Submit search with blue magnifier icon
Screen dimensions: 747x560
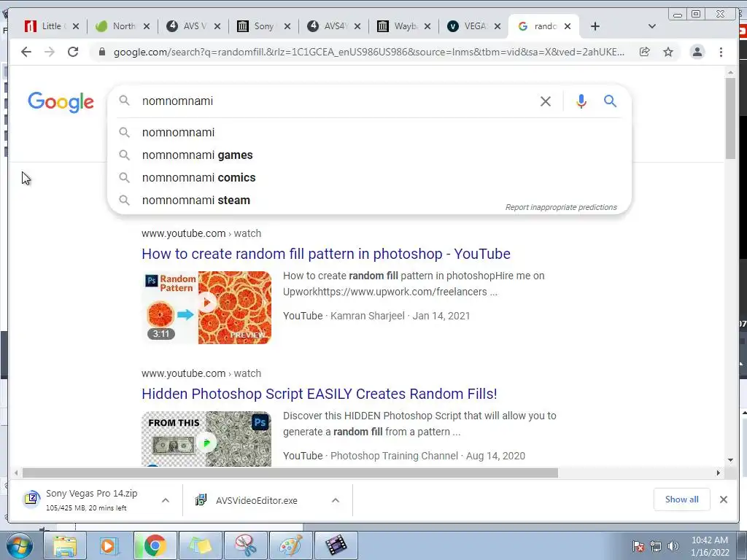[611, 101]
